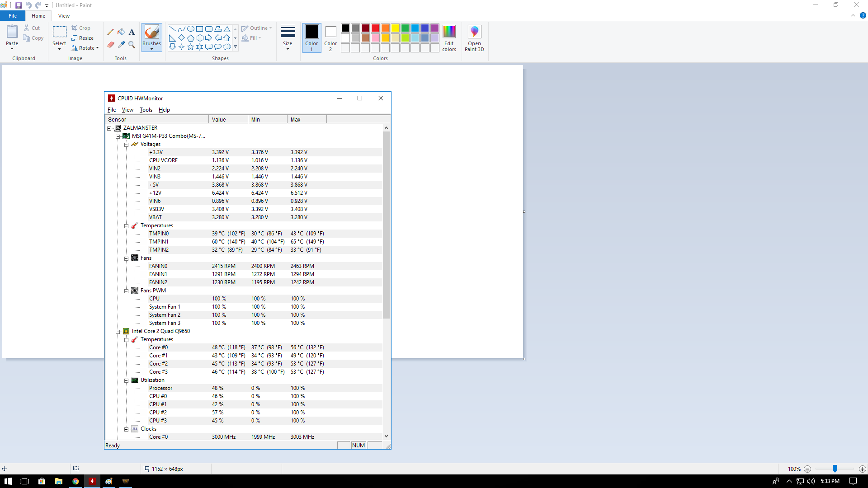Image resolution: width=868 pixels, height=488 pixels.
Task: Choose the Right arrow shape
Action: point(208,38)
